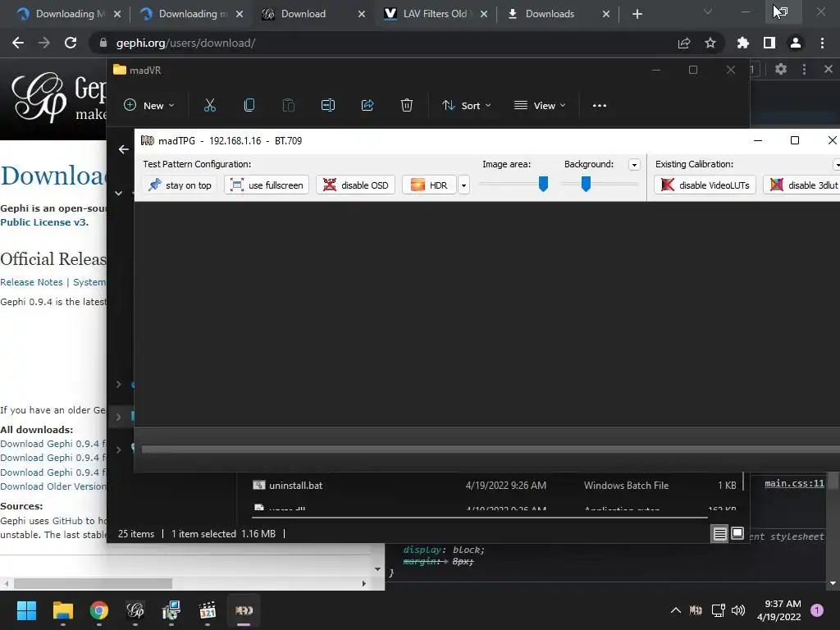Screen dimensions: 840x630
Task: Open File Explorer from taskbar
Action: [62, 610]
